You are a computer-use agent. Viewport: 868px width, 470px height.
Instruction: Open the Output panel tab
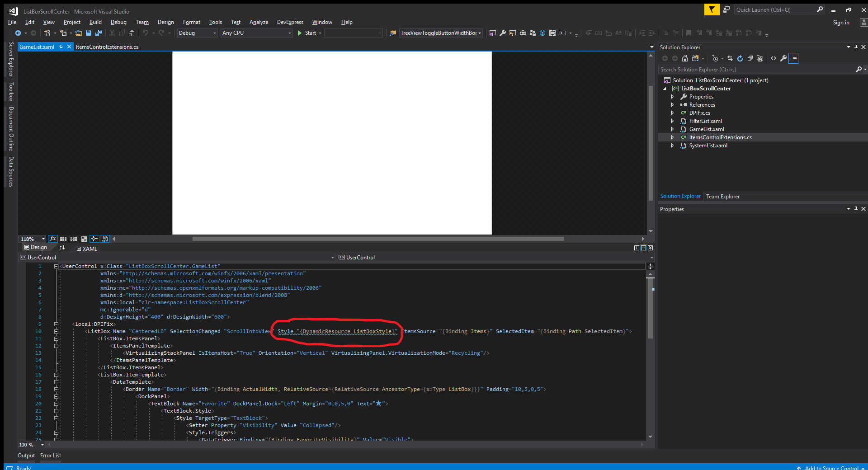[26, 456]
